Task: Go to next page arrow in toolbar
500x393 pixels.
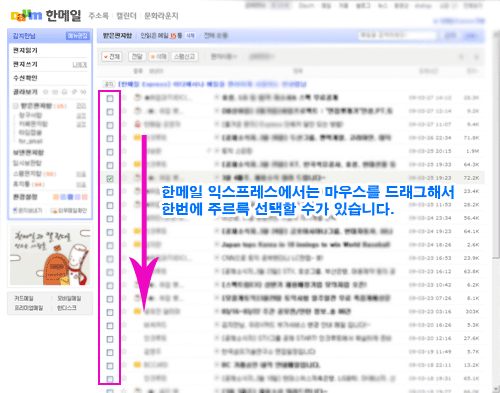Action: (x=477, y=57)
